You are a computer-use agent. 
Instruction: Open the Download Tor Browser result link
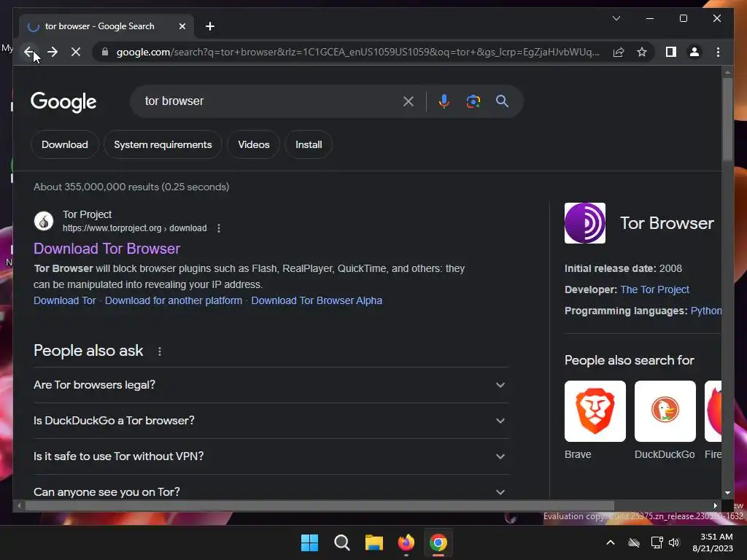[107, 249]
